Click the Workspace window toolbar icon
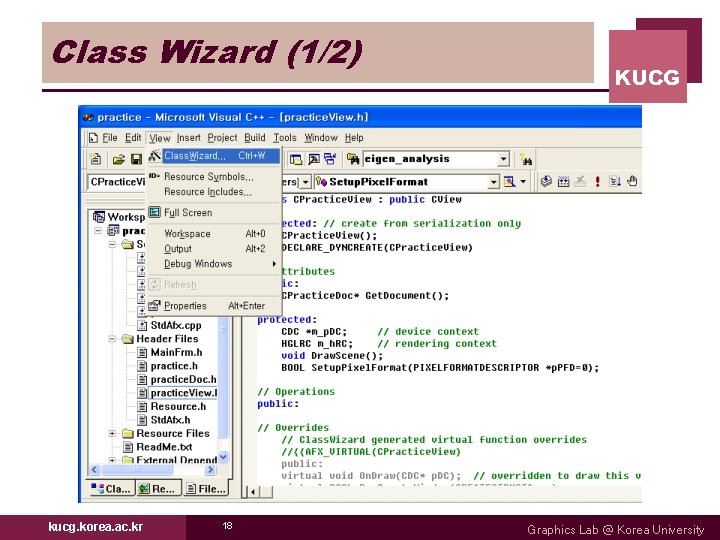Image resolution: width=720 pixels, height=540 pixels. [296, 159]
